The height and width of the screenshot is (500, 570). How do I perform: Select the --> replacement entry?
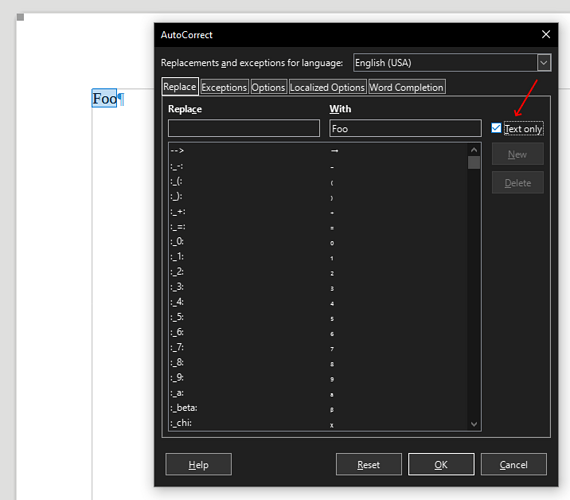pyautogui.click(x=318, y=151)
